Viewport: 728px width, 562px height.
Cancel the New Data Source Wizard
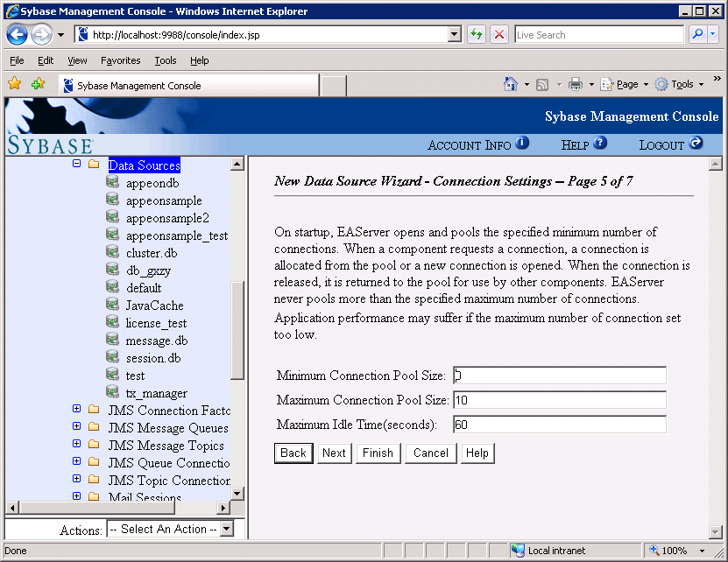pyautogui.click(x=431, y=453)
